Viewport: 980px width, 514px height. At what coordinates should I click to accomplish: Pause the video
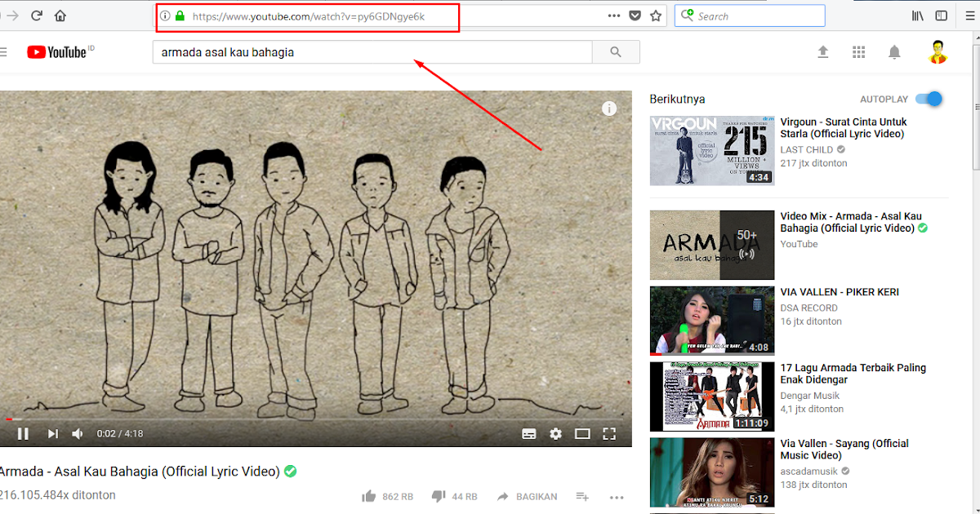pos(23,434)
